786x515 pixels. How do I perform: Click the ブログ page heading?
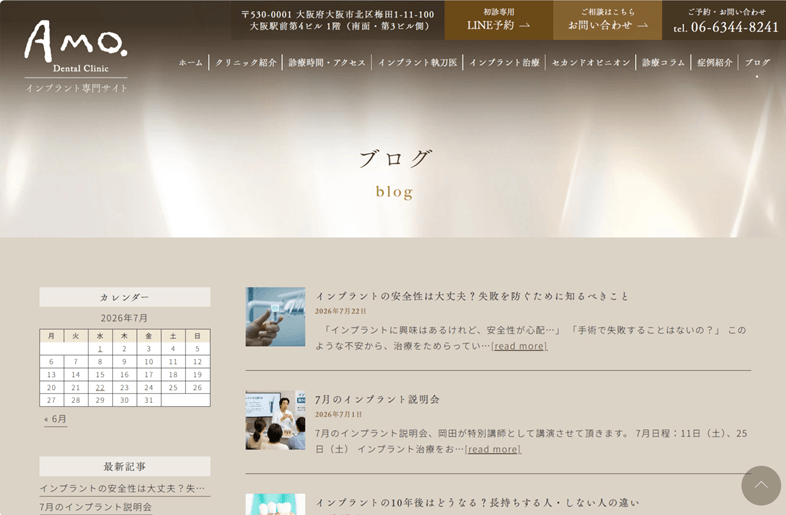point(395,158)
